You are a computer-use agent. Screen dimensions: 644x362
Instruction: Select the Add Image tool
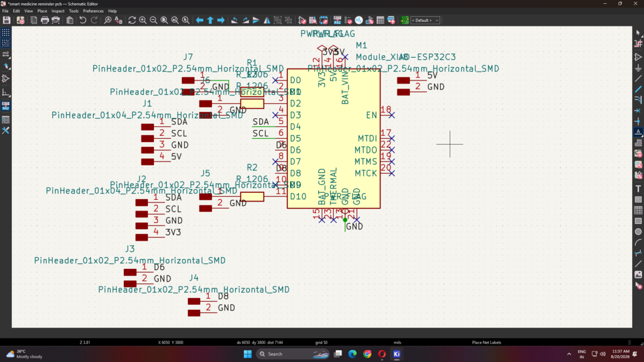[x=638, y=275]
